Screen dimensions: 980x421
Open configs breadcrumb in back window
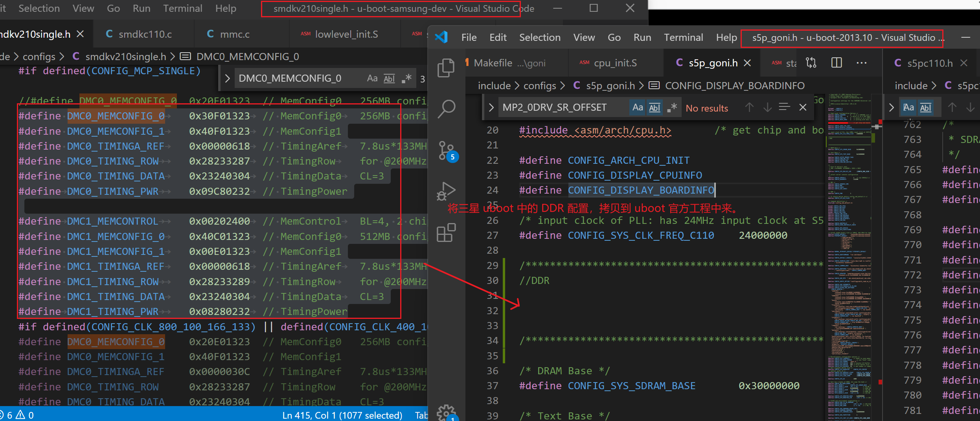pyautogui.click(x=39, y=57)
